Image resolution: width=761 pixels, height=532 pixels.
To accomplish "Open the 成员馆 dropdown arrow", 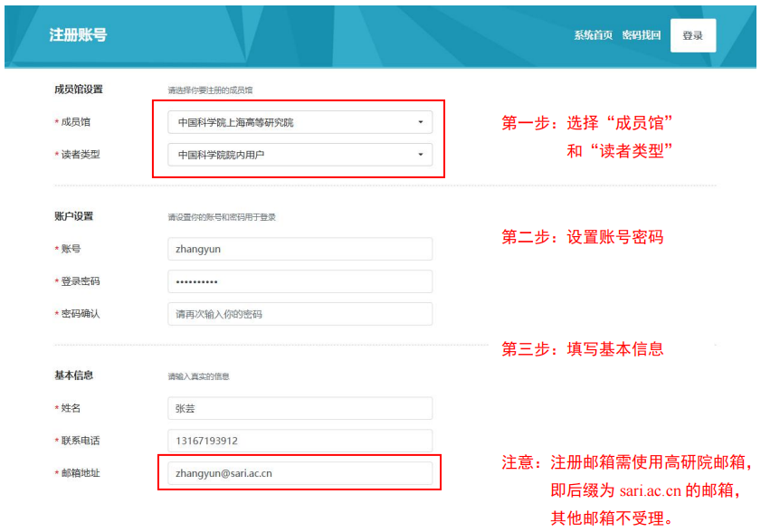I will [420, 122].
